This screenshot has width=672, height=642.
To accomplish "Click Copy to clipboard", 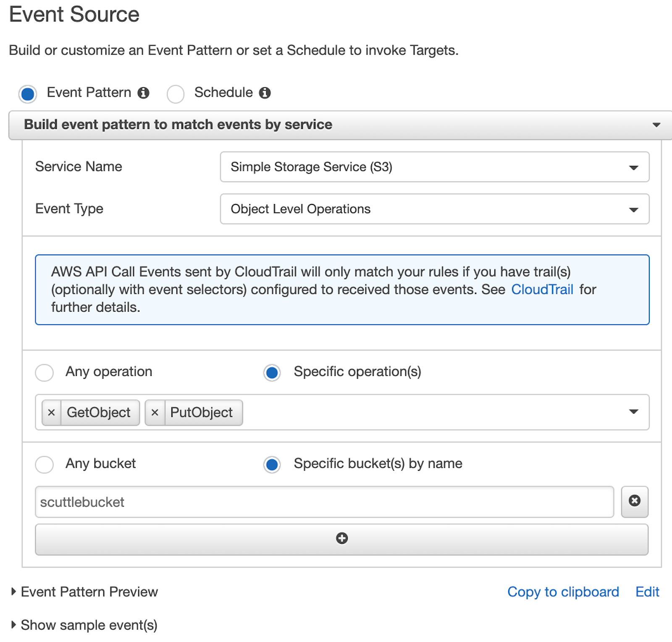I will point(563,592).
